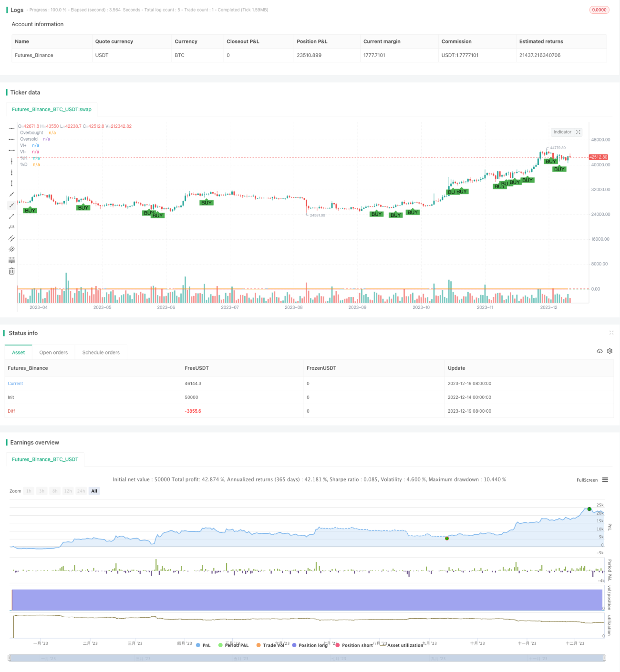Viewport: 620px width, 672px height.
Task: Collapse the Status info panel with the corner arrow icon
Action: point(611,333)
